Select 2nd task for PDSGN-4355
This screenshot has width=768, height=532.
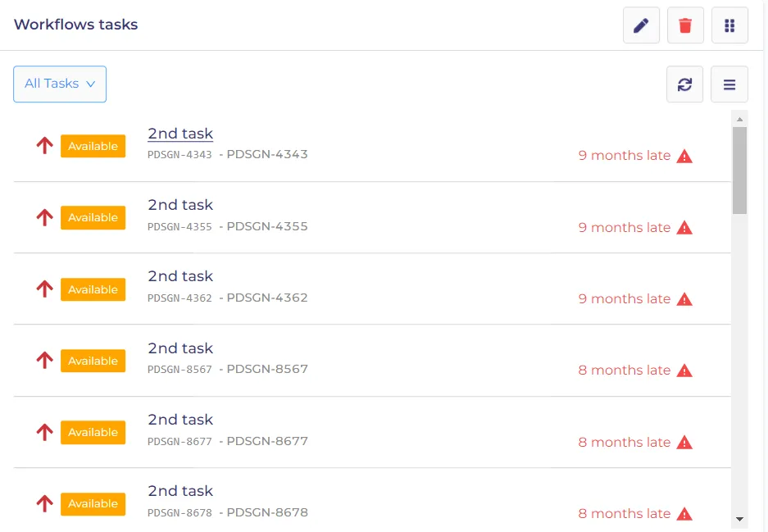180,205
